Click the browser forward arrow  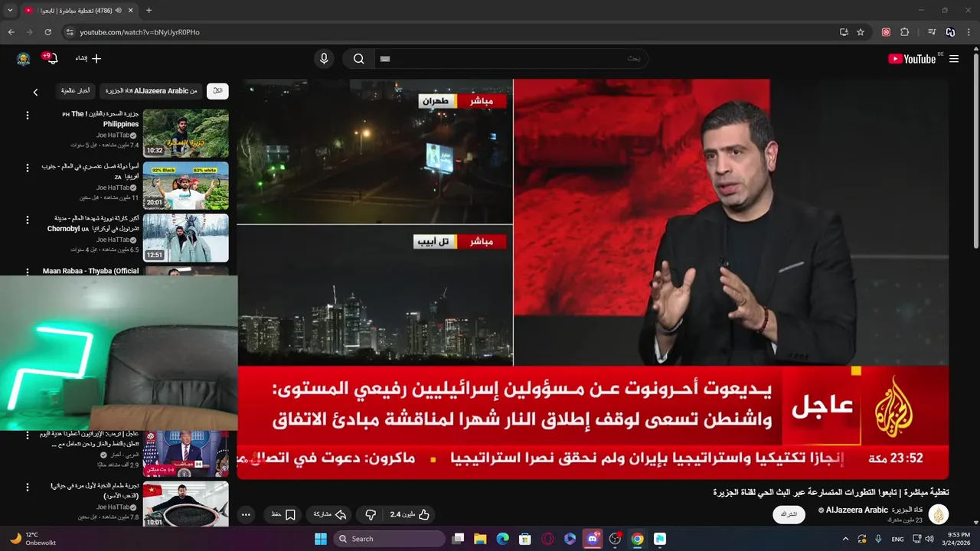coord(29,32)
